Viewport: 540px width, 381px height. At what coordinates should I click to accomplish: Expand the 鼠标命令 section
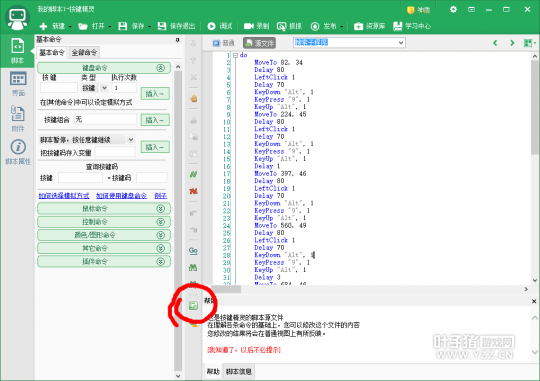point(161,209)
